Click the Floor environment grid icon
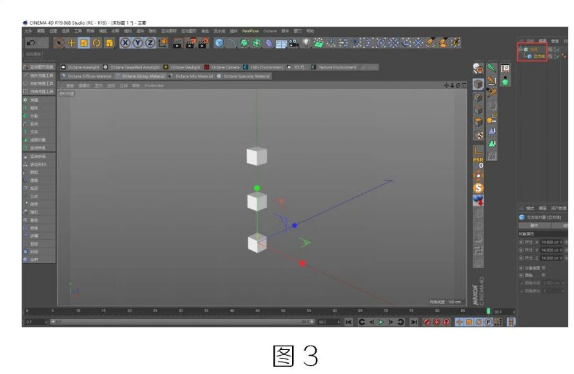Image resolution: width=574 pixels, height=374 pixels. coord(281,44)
